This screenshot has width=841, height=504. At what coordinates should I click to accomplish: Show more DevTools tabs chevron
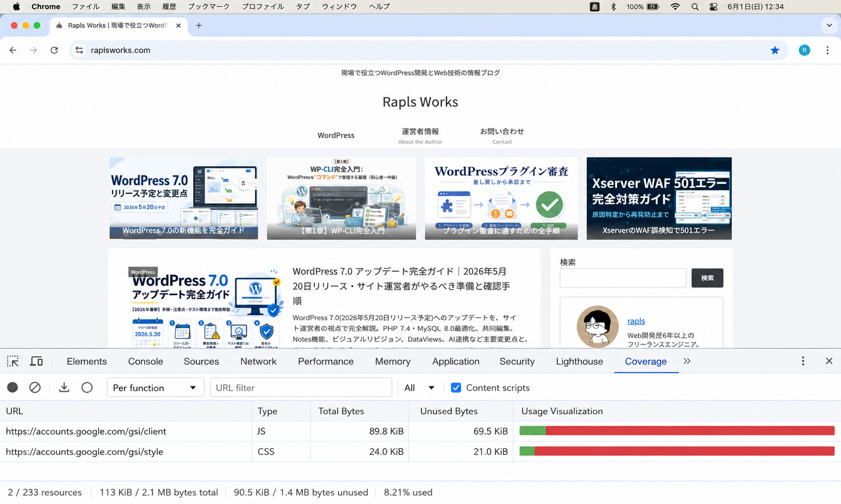pyautogui.click(x=687, y=361)
